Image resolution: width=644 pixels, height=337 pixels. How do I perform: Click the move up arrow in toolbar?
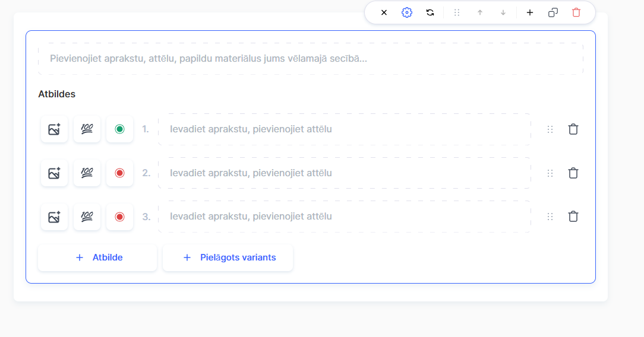(480, 12)
